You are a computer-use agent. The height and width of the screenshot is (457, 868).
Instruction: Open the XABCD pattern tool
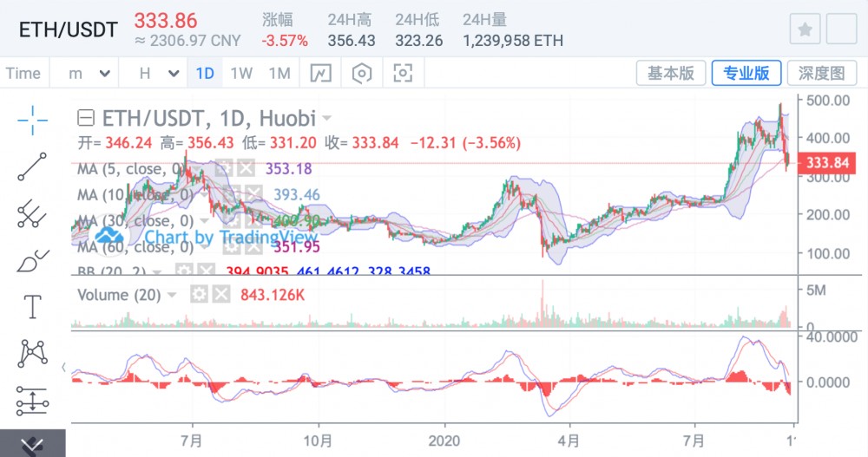click(33, 352)
